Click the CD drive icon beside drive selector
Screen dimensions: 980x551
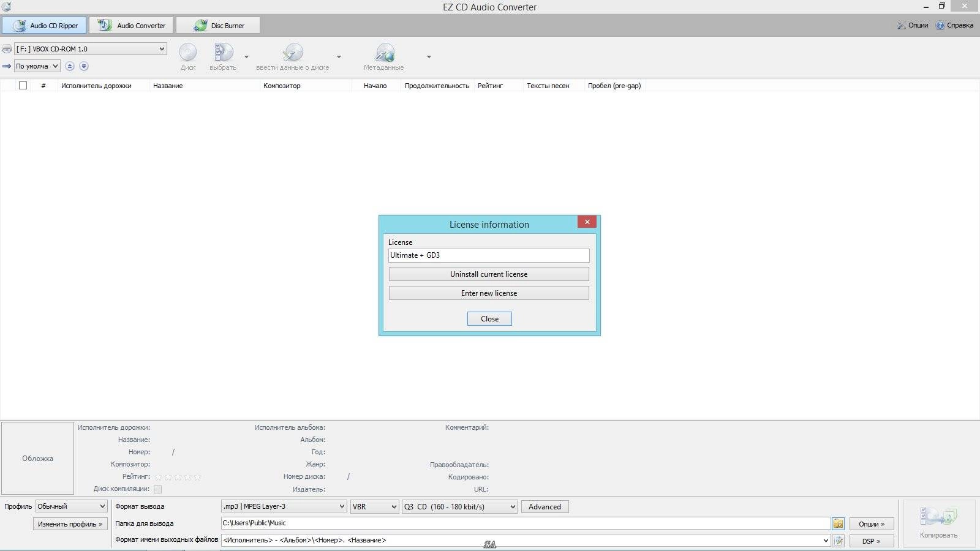tap(7, 49)
